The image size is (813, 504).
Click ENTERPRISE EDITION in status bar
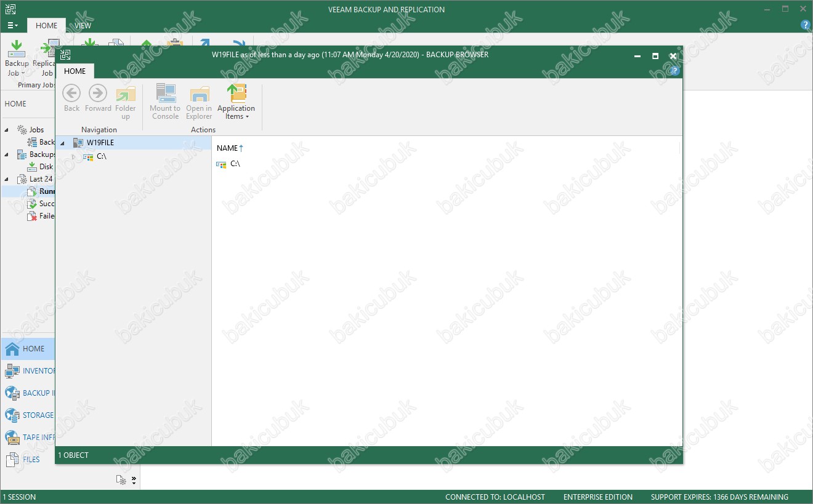598,497
